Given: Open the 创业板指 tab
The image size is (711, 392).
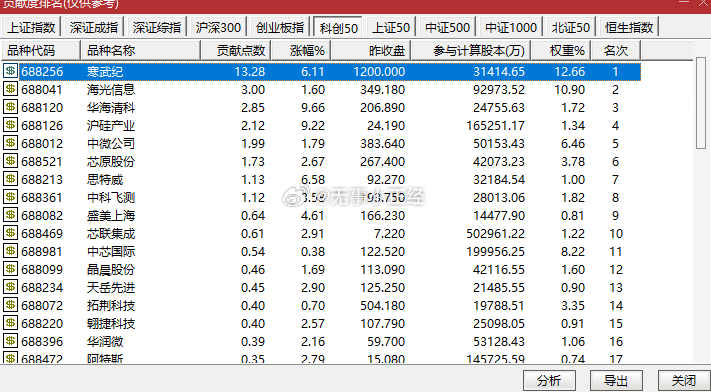Looking at the screenshot, I should [280, 27].
